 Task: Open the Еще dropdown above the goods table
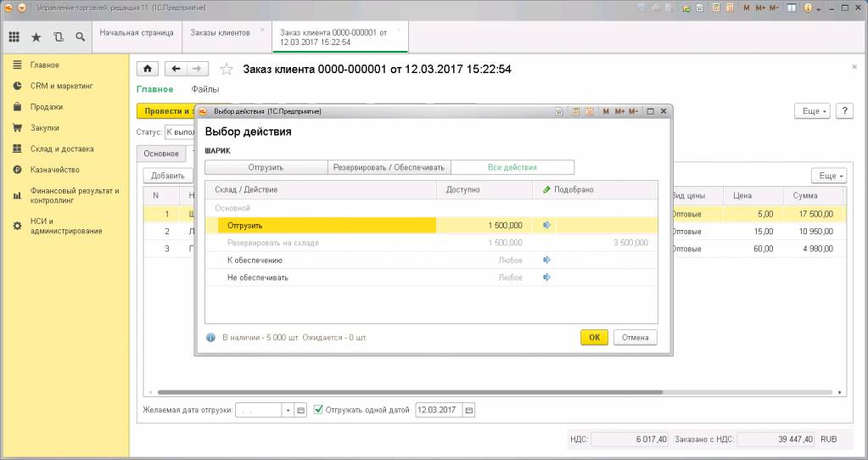829,176
